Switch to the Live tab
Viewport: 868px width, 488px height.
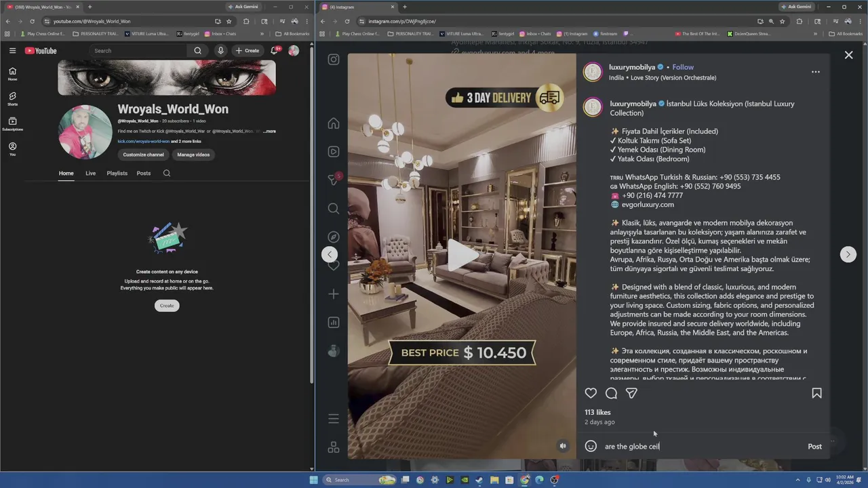(90, 174)
